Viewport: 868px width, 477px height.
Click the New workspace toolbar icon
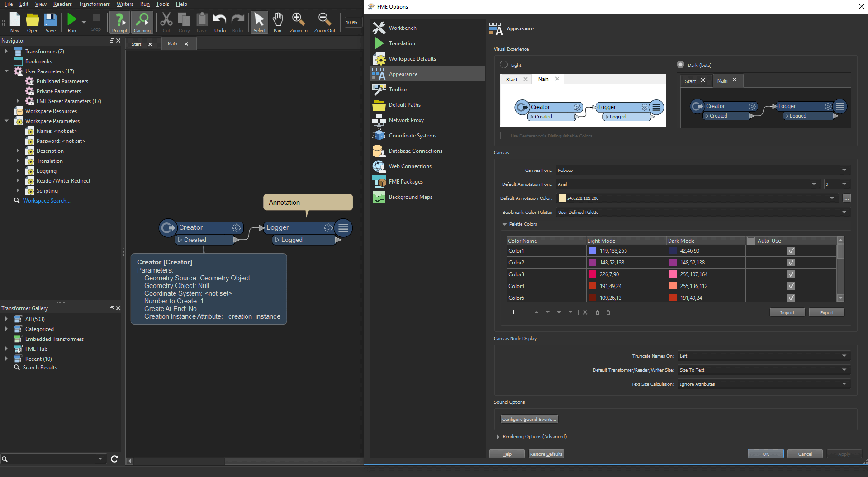pyautogui.click(x=15, y=22)
